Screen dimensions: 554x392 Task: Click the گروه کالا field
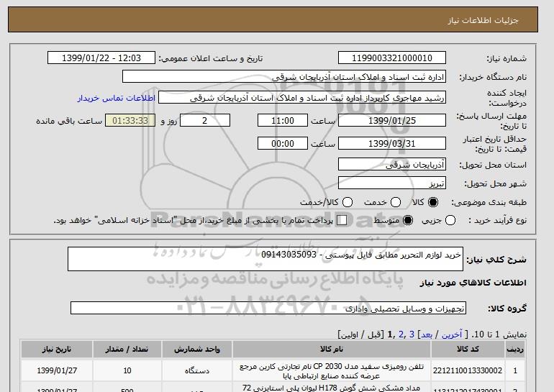[268, 309]
